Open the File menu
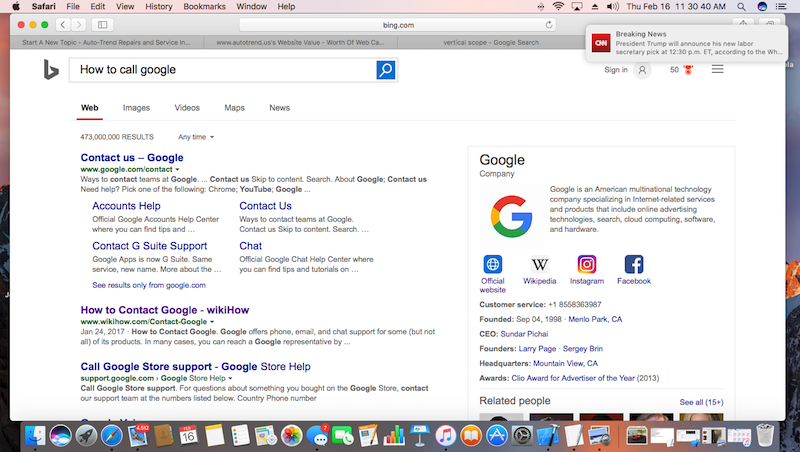Image resolution: width=800 pixels, height=452 pixels. coord(73,7)
